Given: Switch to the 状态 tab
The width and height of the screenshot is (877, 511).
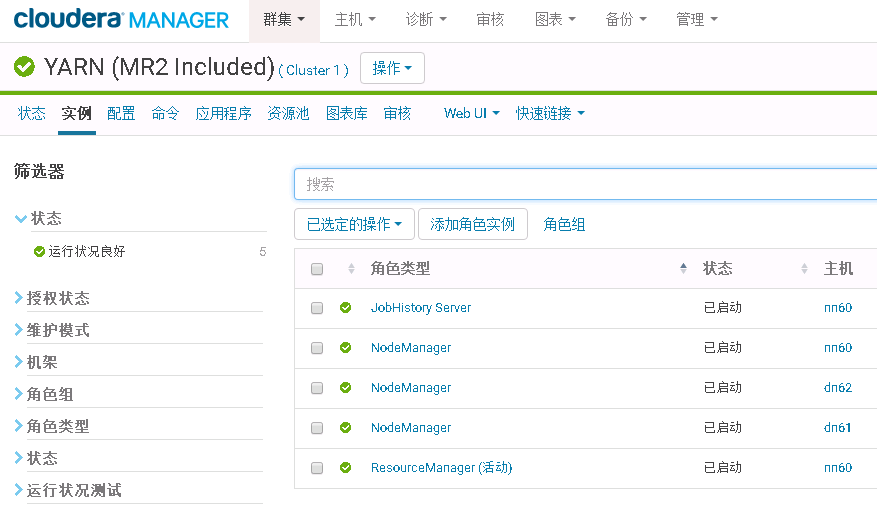Looking at the screenshot, I should click(31, 113).
